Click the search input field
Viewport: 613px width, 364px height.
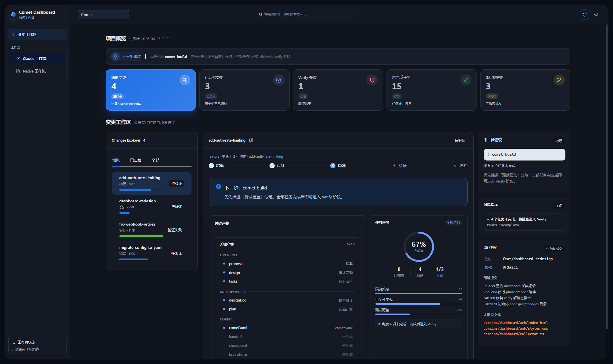tap(306, 15)
